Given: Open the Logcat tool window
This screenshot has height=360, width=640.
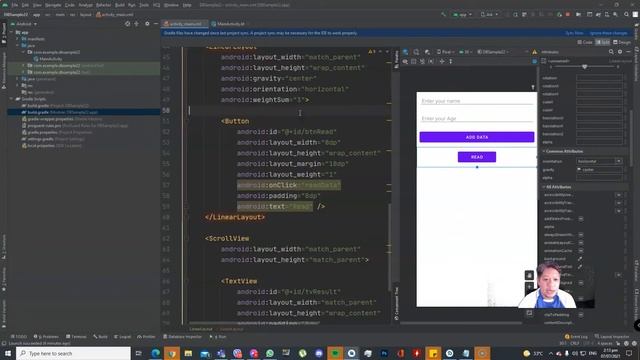Looking at the screenshot, I should pyautogui.click(x=122, y=337).
